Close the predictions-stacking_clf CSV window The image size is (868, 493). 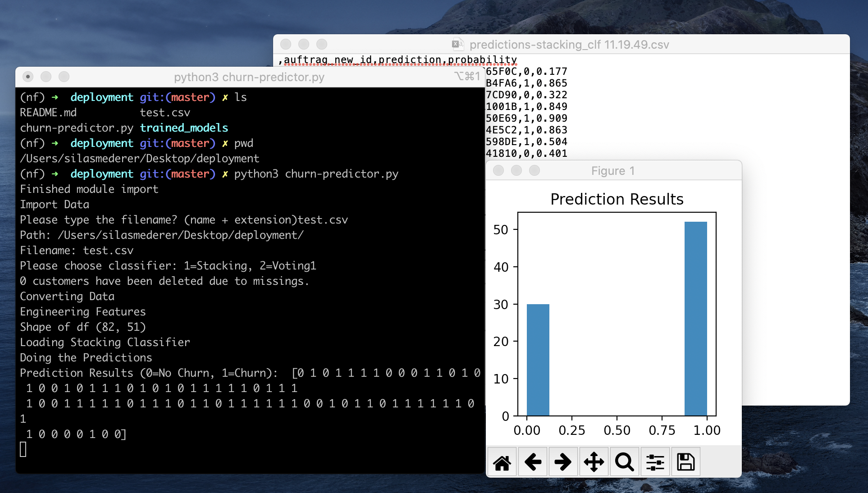click(x=286, y=44)
